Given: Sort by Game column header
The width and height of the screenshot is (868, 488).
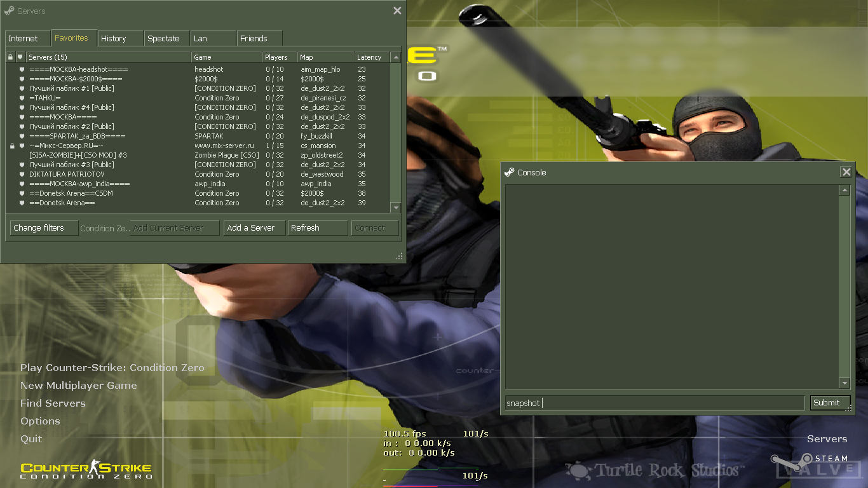Looking at the screenshot, I should (227, 57).
